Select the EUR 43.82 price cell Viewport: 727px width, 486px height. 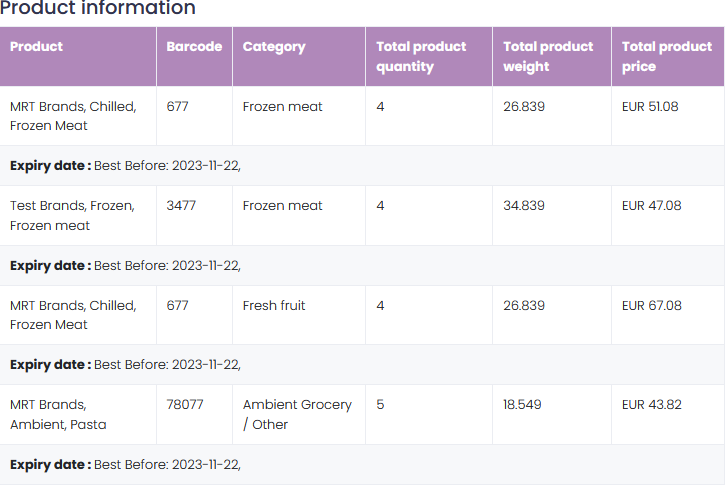click(x=651, y=405)
